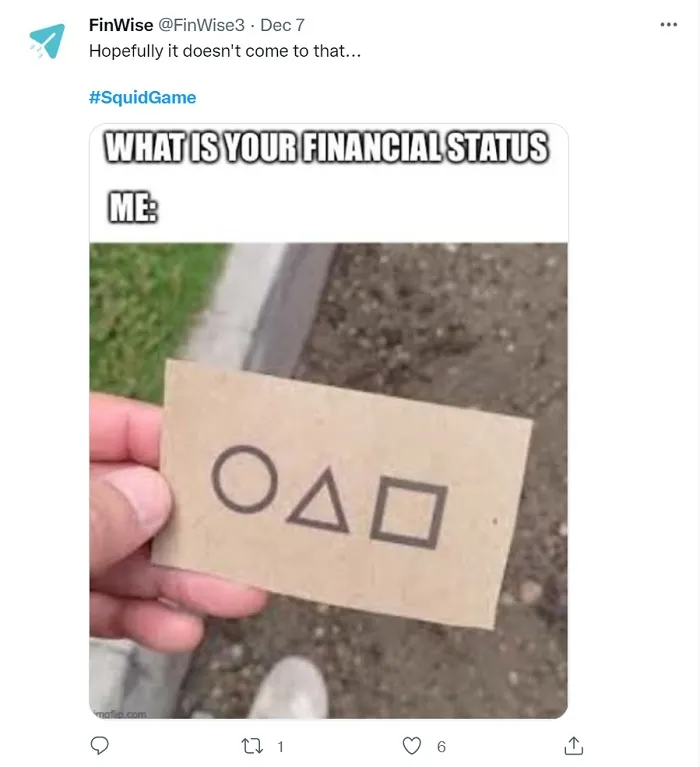700x767 pixels.
Task: Like the tweet with the heart icon
Action: click(x=411, y=746)
